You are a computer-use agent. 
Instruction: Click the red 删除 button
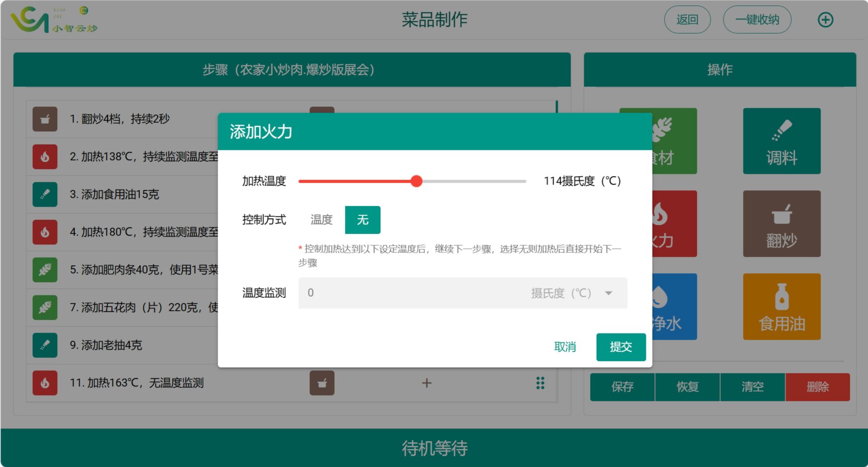(x=817, y=387)
